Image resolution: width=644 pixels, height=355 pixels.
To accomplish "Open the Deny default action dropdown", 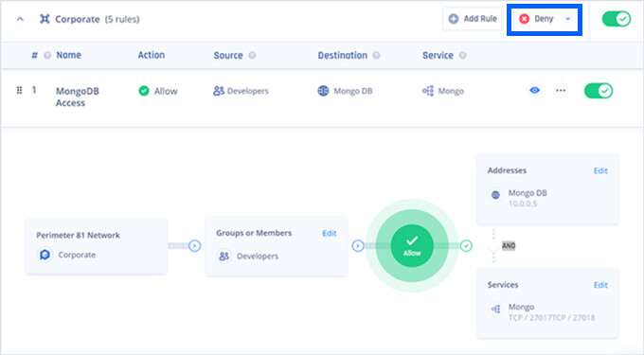I will pyautogui.click(x=545, y=19).
